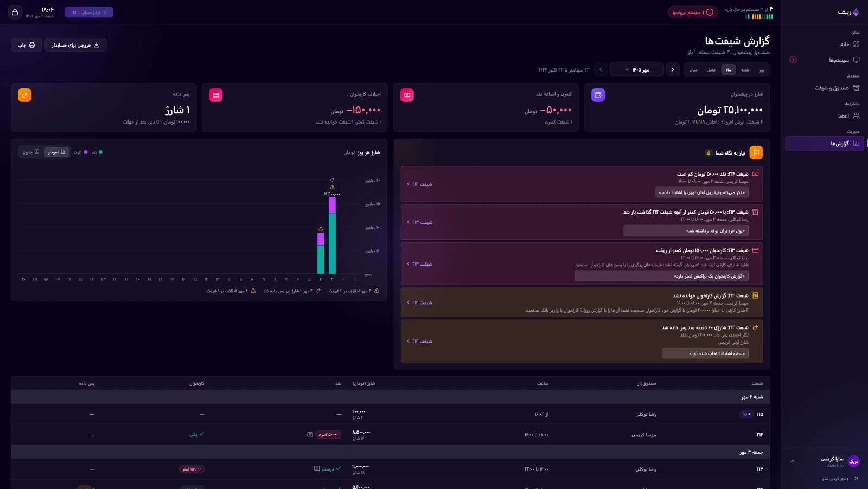Select the هفته period tab
Viewport: 868px width, 489px height.
point(745,70)
